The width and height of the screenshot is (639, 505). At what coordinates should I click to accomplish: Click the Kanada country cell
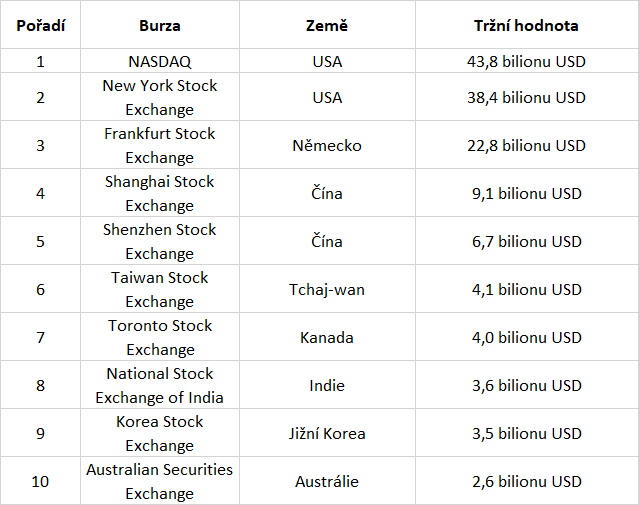(x=327, y=337)
